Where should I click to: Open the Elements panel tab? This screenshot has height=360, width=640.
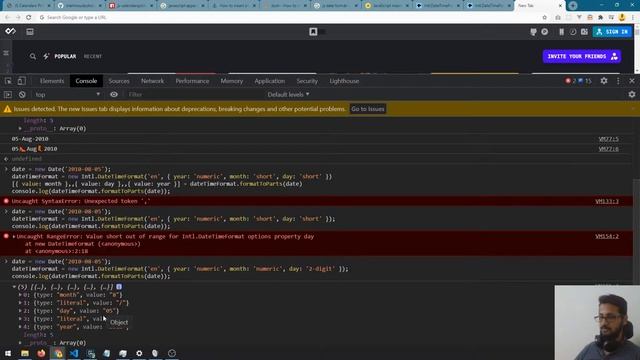tap(52, 81)
